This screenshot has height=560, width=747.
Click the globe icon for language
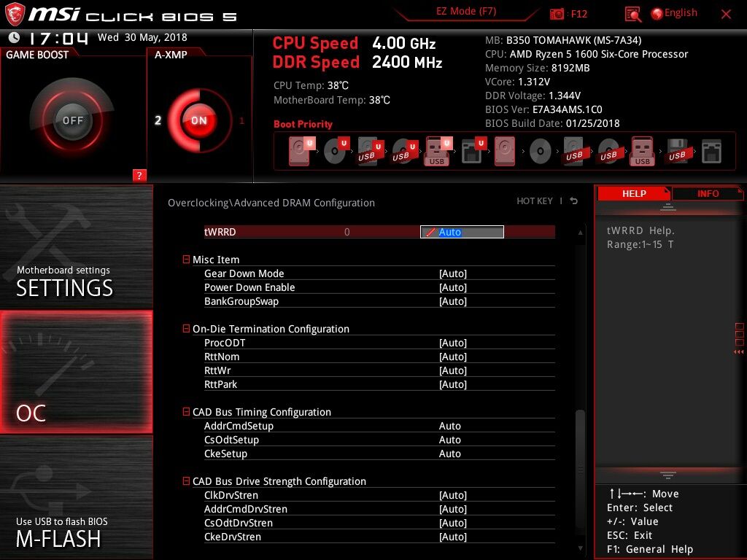click(657, 14)
